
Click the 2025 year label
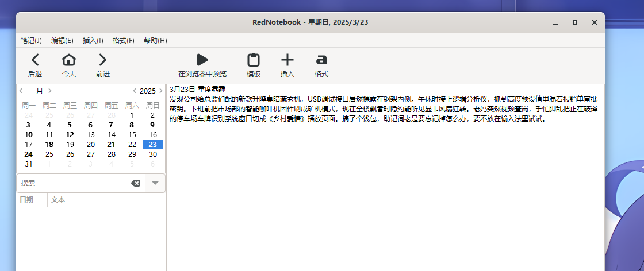[147, 91]
